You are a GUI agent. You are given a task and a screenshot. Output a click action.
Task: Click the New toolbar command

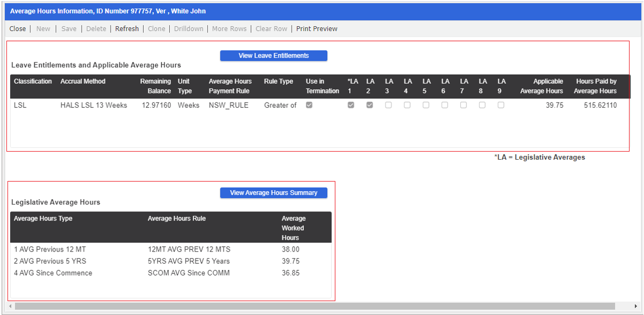click(43, 28)
